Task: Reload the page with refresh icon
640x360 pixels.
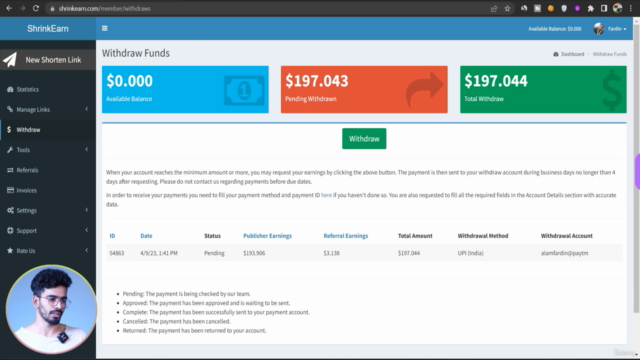Action: point(36,8)
